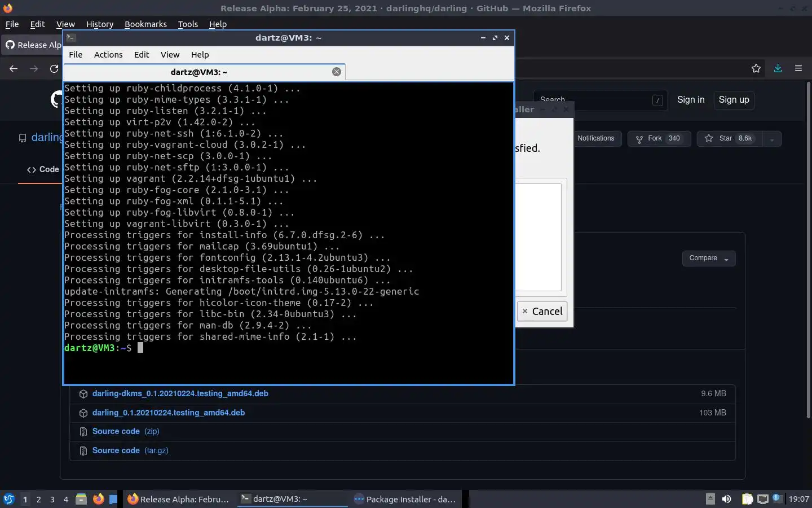Launch Firefox from the taskbar quick launcher
The width and height of the screenshot is (812, 508).
tap(98, 499)
